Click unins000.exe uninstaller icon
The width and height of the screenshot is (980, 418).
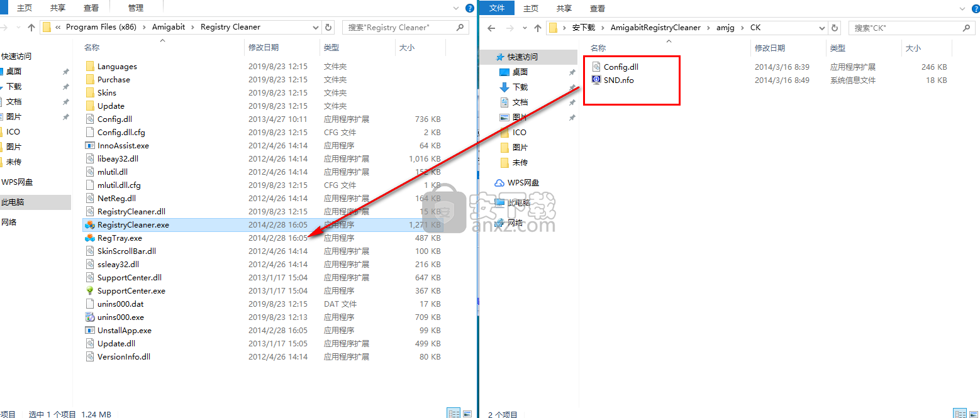coord(89,317)
